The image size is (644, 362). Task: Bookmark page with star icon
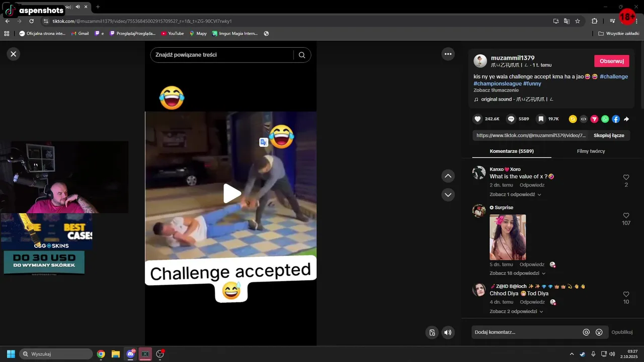coord(578,21)
